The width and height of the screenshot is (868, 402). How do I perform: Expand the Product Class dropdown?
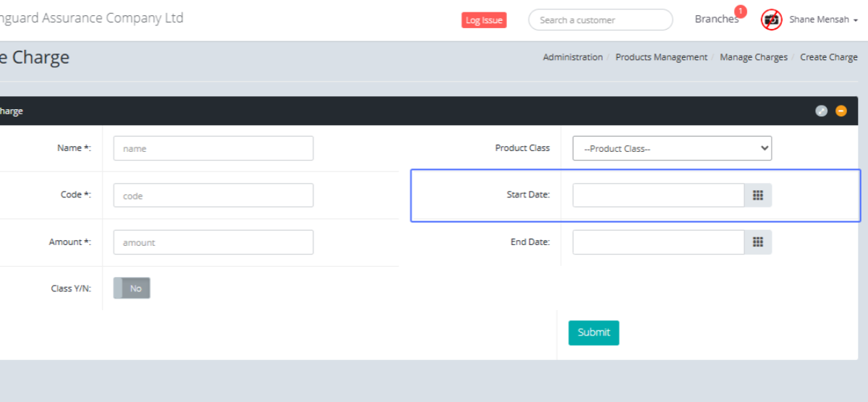coord(672,148)
